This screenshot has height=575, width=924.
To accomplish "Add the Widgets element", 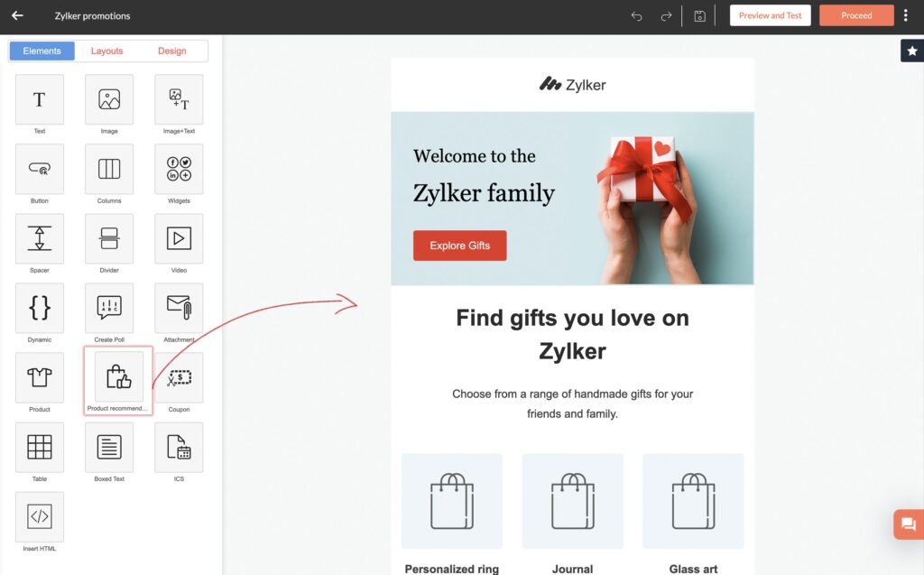I will pyautogui.click(x=179, y=169).
